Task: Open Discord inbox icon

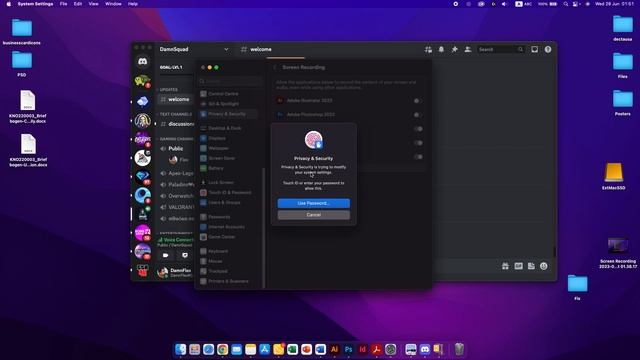Action: tap(534, 49)
